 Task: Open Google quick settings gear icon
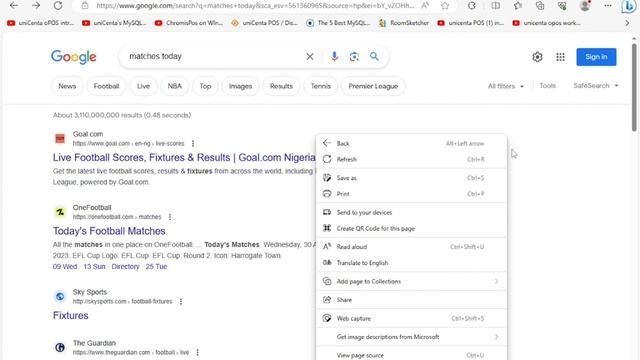[x=537, y=57]
